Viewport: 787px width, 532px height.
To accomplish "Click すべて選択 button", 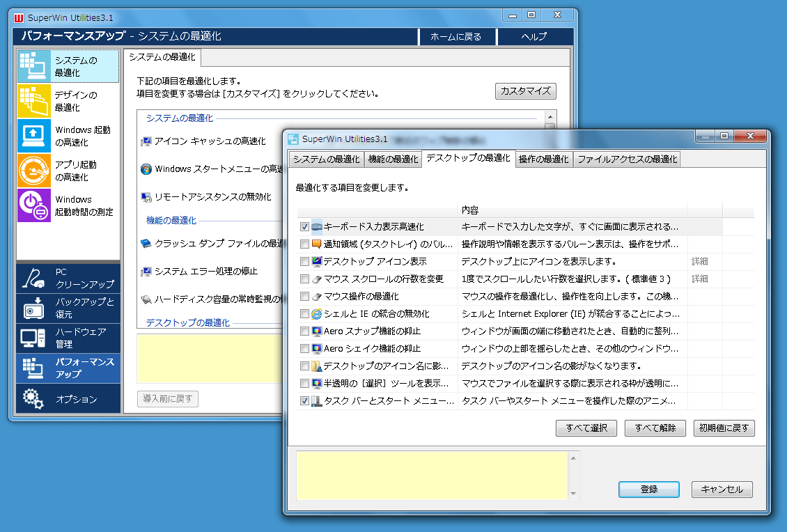I will pyautogui.click(x=586, y=428).
